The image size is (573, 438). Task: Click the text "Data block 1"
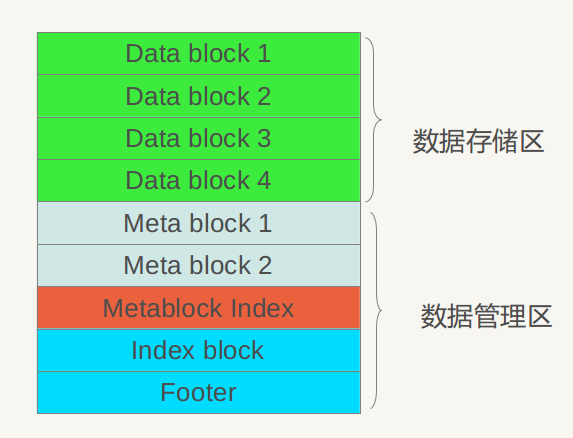198,53
